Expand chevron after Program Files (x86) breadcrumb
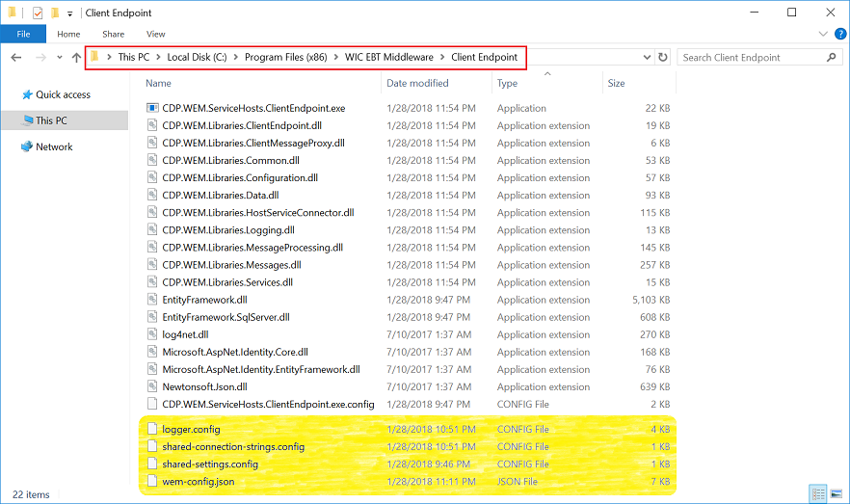 point(336,57)
